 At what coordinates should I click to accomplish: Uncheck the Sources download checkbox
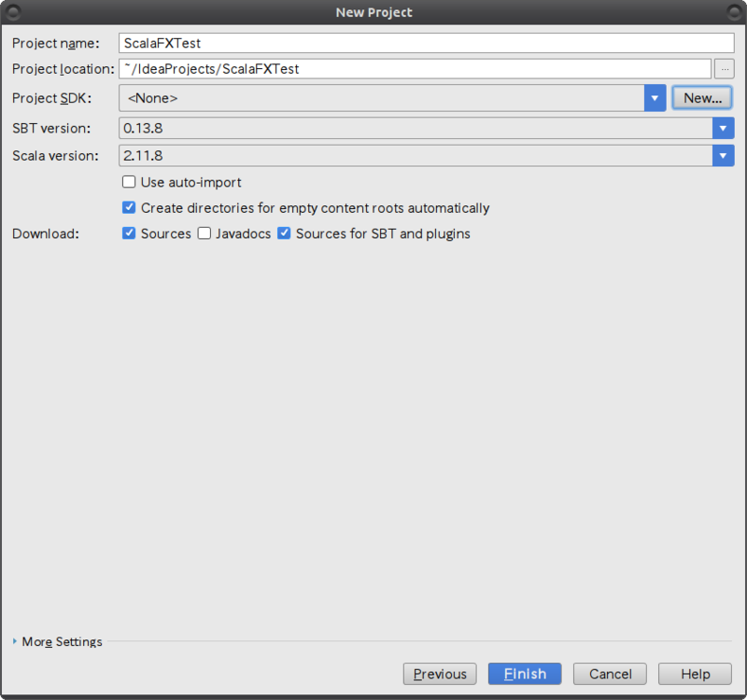(128, 233)
